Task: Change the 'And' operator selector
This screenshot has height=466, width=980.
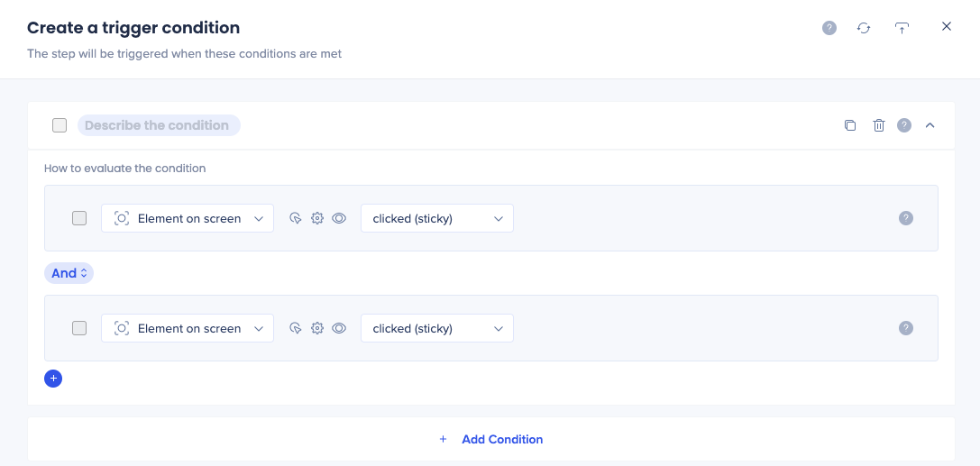Action: 69,273
